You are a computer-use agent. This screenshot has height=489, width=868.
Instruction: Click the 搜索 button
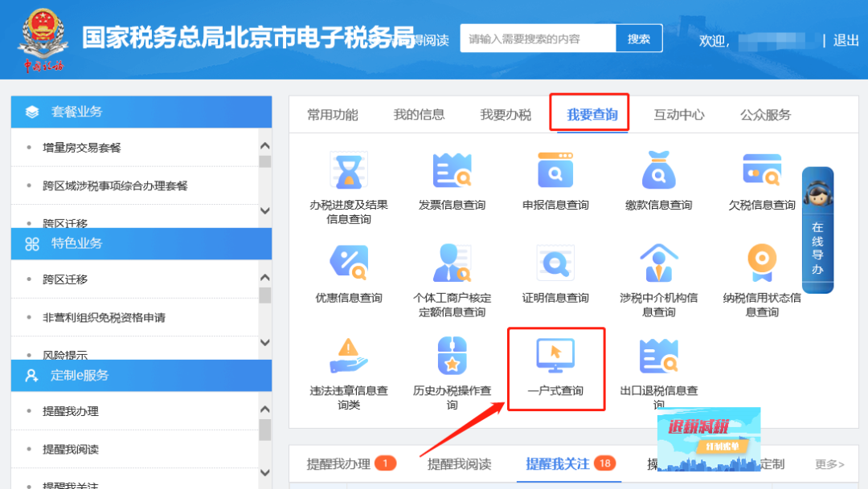(639, 39)
